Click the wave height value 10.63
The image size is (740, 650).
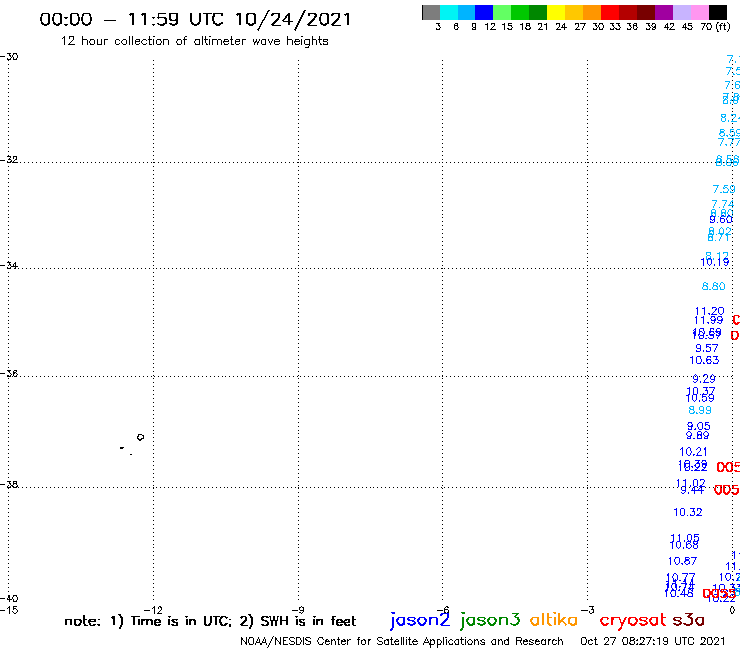click(x=704, y=361)
